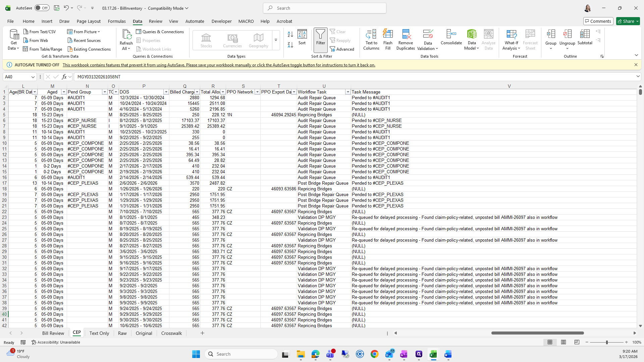Click the Advanced filter button
Viewport: 644px width, 362px height.
tap(342, 49)
